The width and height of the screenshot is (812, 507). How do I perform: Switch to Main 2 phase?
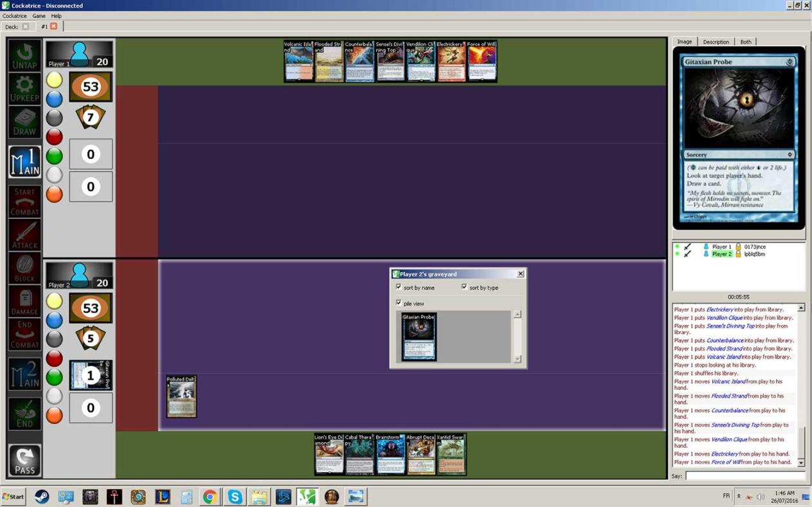click(x=24, y=374)
